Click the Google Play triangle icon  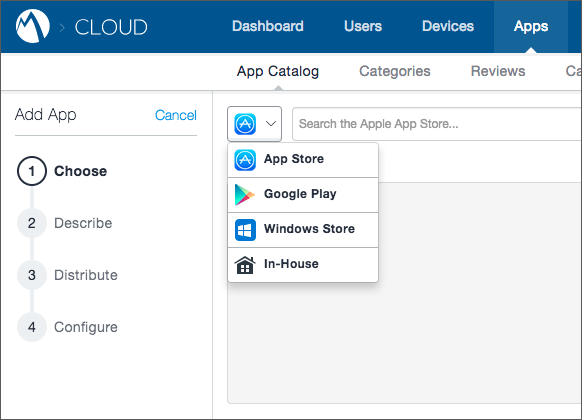pyautogui.click(x=245, y=195)
